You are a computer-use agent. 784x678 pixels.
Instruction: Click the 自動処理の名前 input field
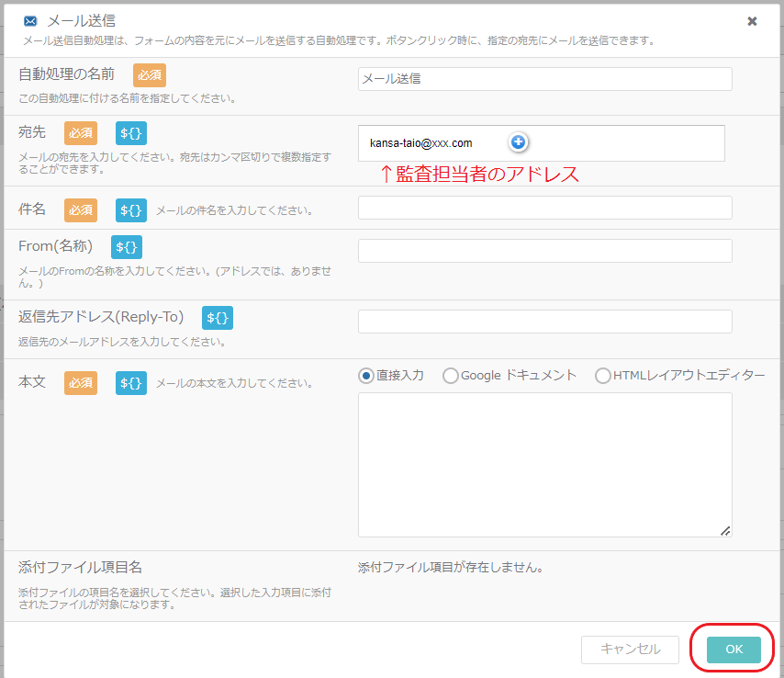[545, 79]
